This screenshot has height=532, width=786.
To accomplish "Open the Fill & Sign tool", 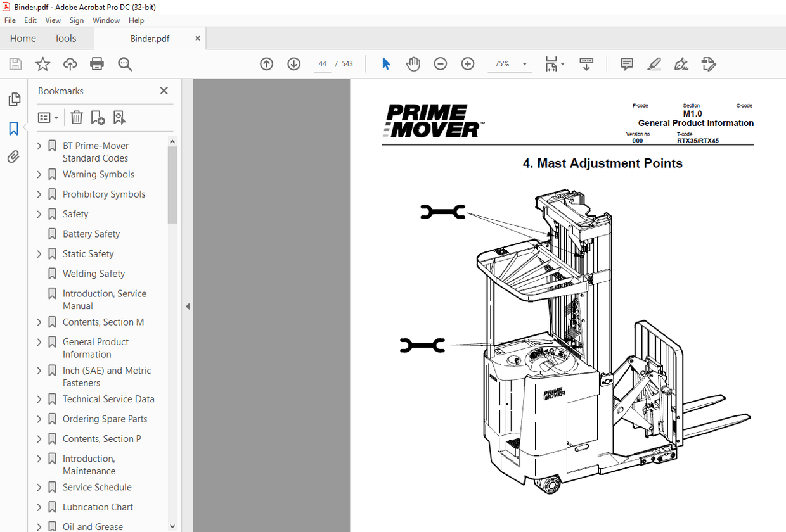I will [x=681, y=63].
